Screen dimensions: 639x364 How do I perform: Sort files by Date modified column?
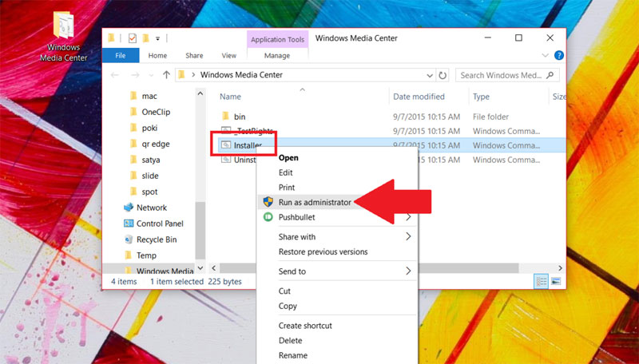(x=419, y=97)
